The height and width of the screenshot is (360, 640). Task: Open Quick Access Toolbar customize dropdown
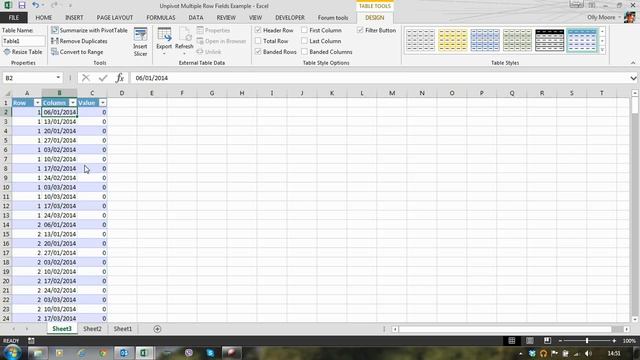pyautogui.click(x=70, y=6)
